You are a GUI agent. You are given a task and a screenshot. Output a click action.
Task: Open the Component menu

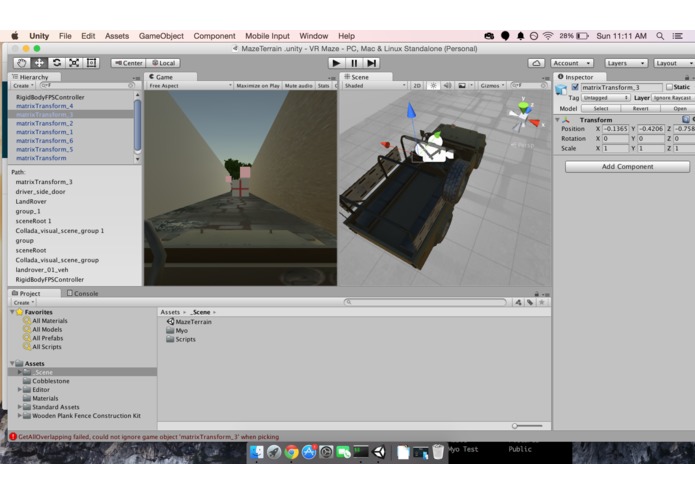click(x=214, y=36)
